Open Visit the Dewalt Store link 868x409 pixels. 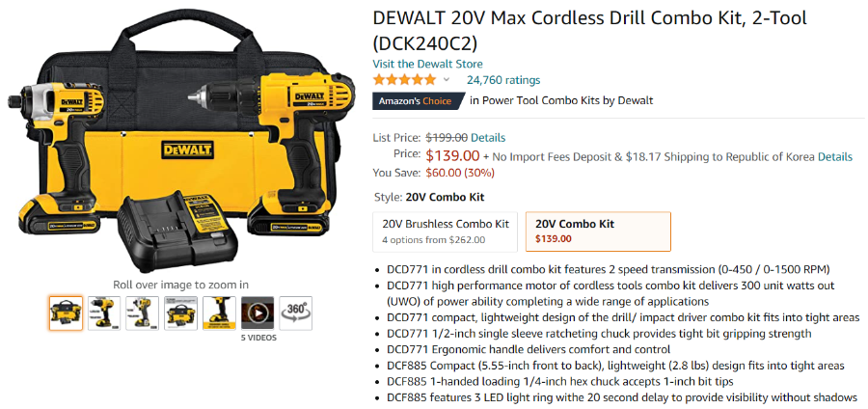tap(427, 64)
